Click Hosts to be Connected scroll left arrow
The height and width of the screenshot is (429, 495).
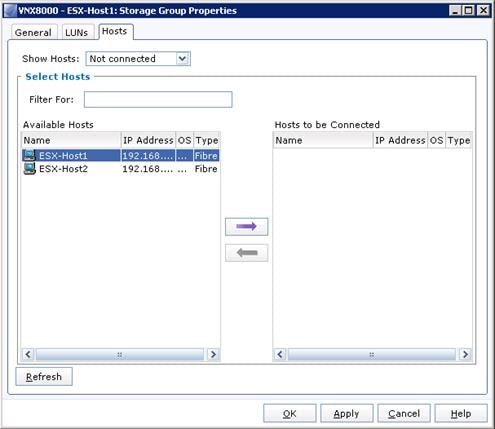pos(280,354)
